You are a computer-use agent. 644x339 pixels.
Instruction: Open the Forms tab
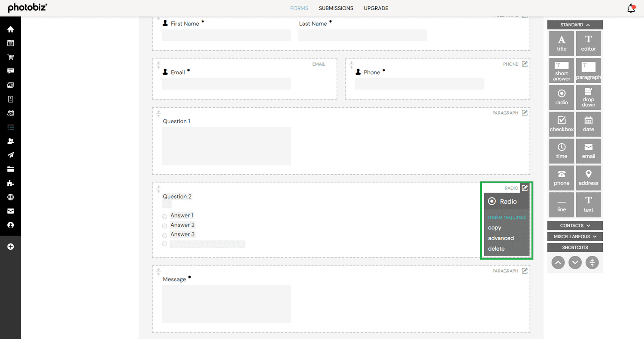(299, 9)
